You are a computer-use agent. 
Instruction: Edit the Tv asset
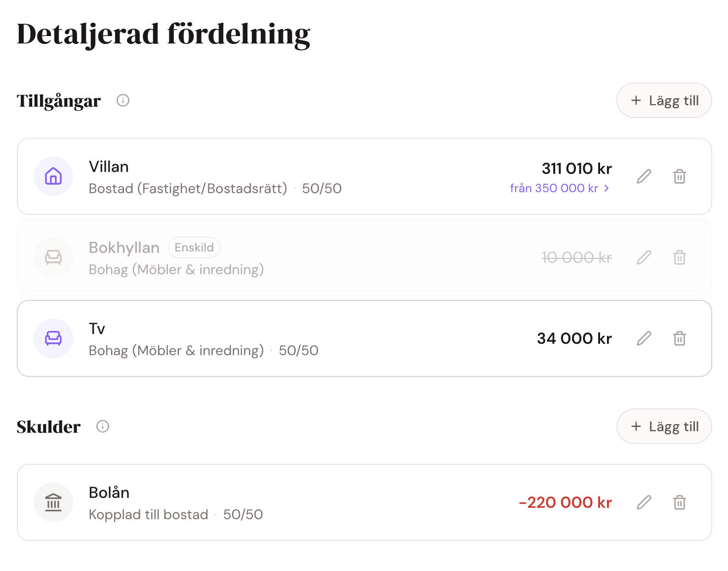click(x=644, y=338)
